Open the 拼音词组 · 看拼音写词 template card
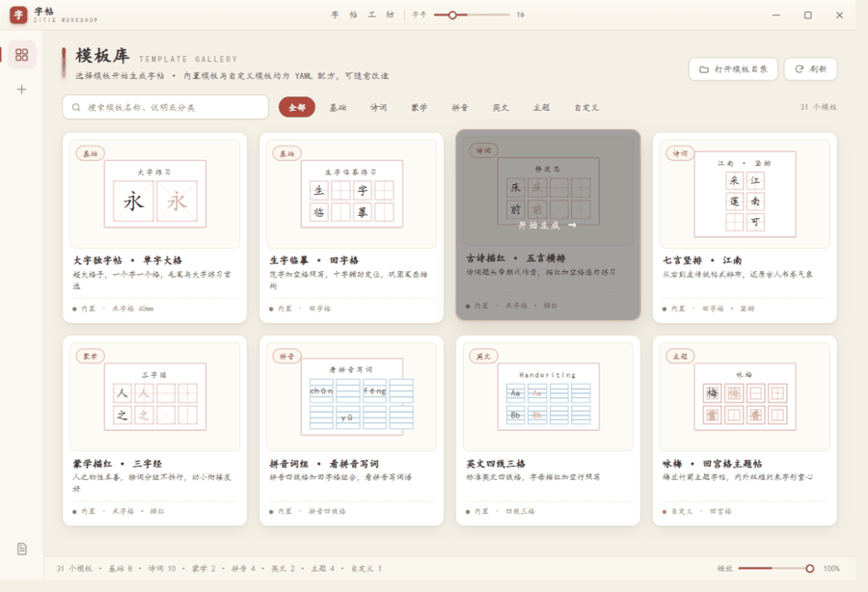The height and width of the screenshot is (592, 868). tap(351, 430)
